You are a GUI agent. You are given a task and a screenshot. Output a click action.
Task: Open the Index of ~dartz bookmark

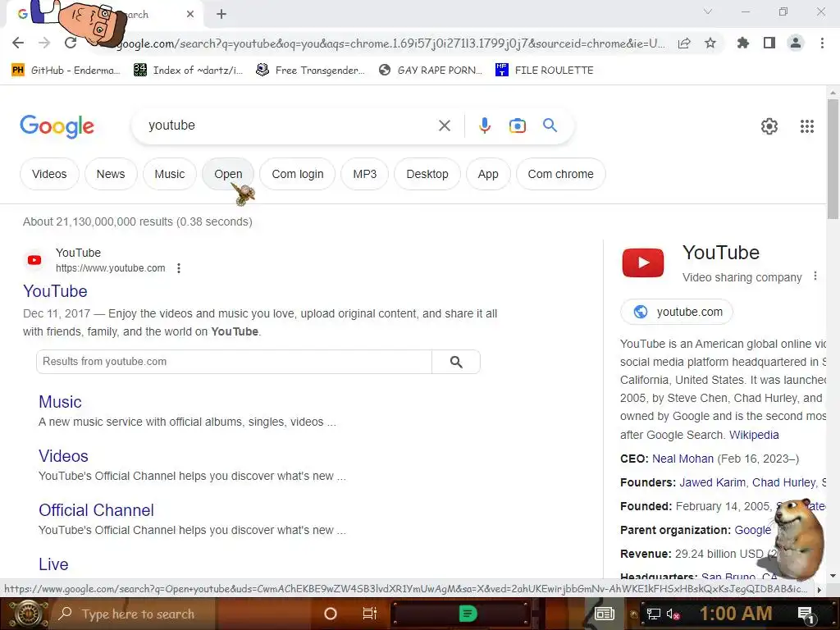188,71
